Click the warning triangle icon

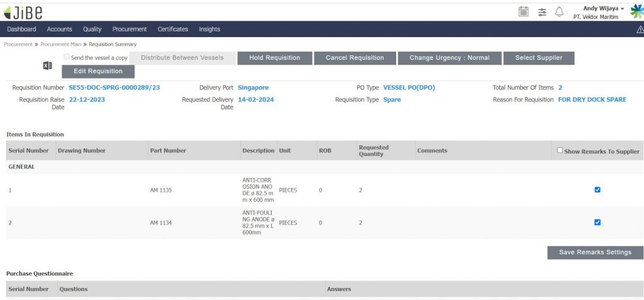640,30
